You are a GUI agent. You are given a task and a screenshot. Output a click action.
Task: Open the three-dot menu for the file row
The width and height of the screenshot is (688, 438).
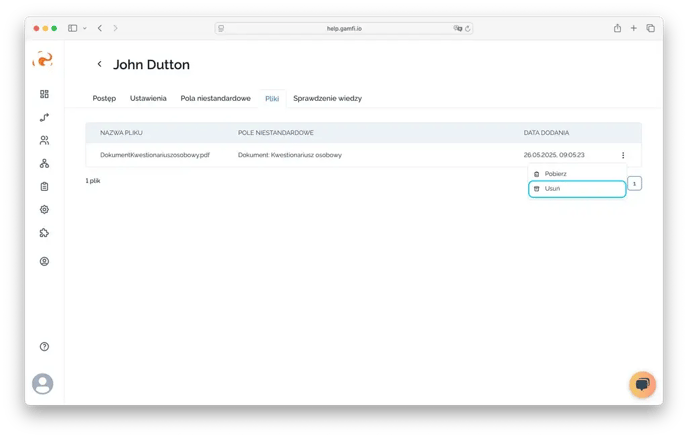tap(623, 155)
